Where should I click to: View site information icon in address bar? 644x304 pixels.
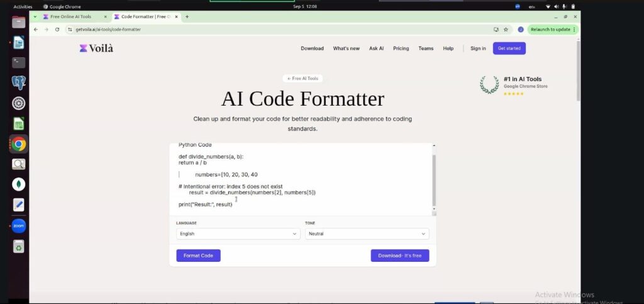pyautogui.click(x=70, y=30)
